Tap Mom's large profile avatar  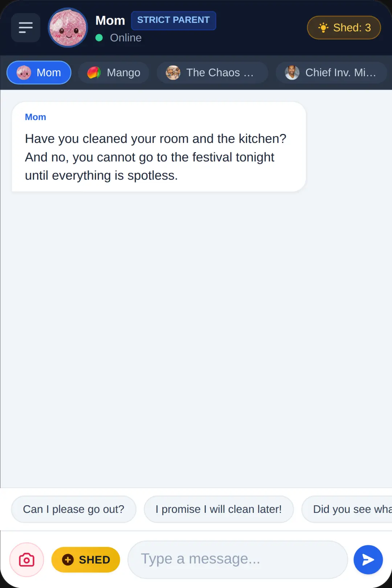(68, 28)
